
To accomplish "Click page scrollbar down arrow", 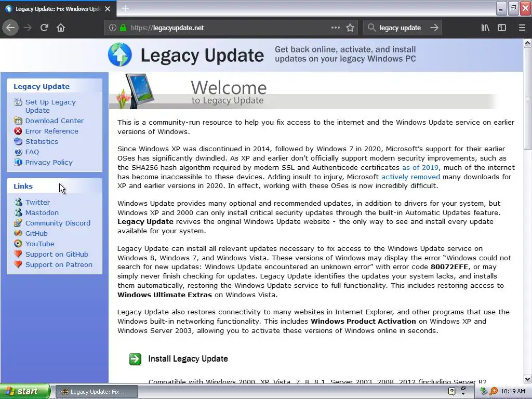I will [x=527, y=379].
